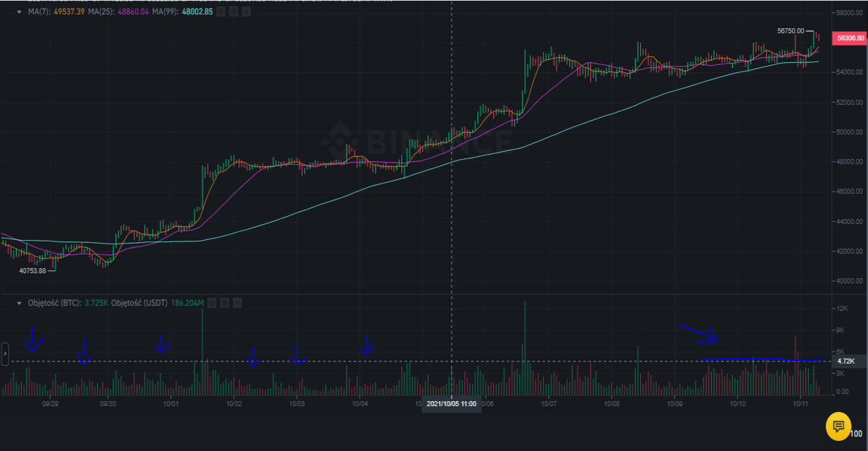Click the 09/29 date on time axis
868x451 pixels.
50,405
